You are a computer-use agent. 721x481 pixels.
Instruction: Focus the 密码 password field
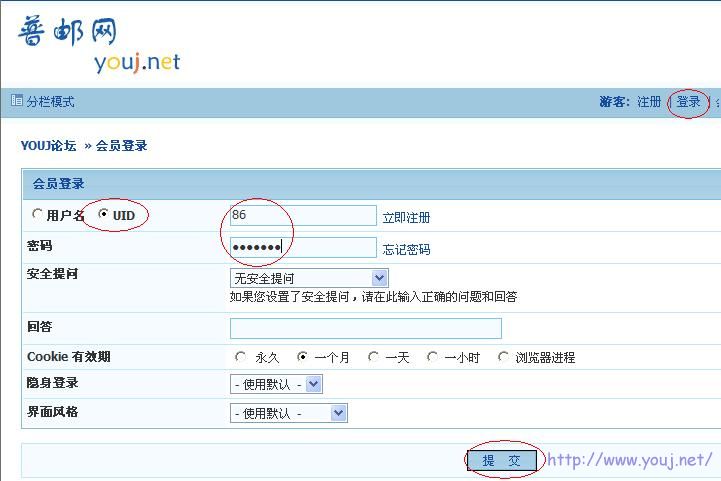303,247
